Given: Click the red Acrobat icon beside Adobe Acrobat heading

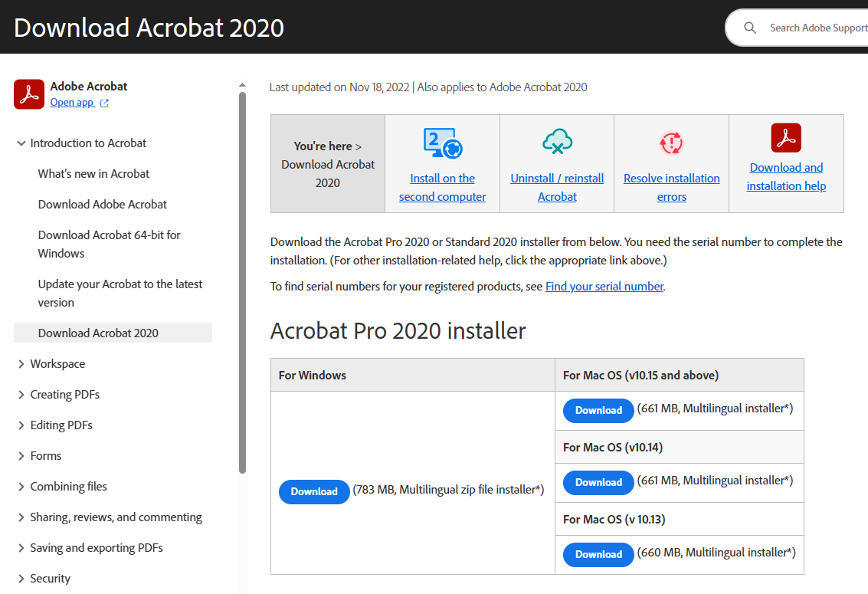Looking at the screenshot, I should pos(28,94).
